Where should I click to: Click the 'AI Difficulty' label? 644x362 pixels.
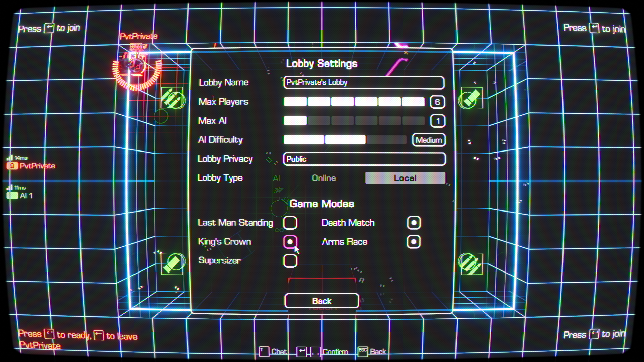(x=220, y=140)
